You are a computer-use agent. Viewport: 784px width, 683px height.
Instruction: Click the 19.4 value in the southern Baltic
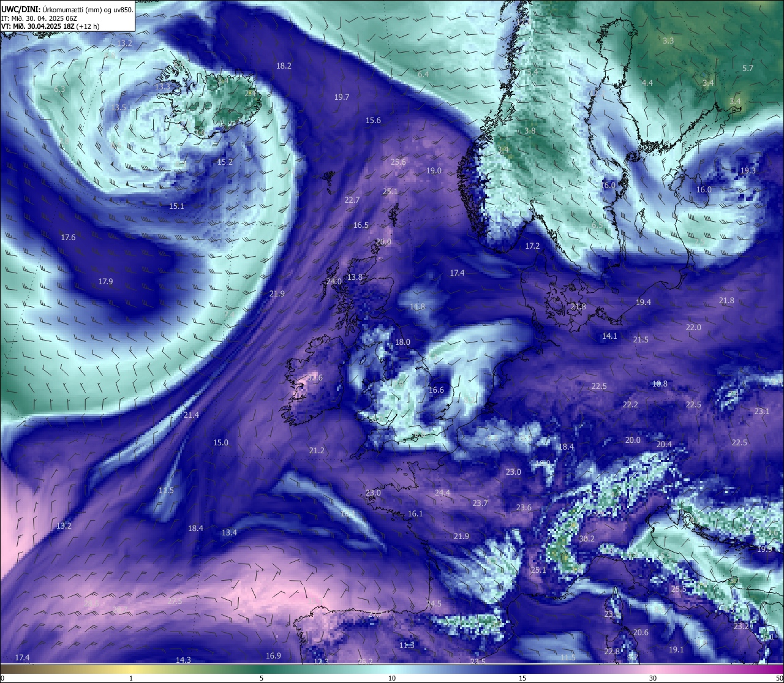coord(643,302)
